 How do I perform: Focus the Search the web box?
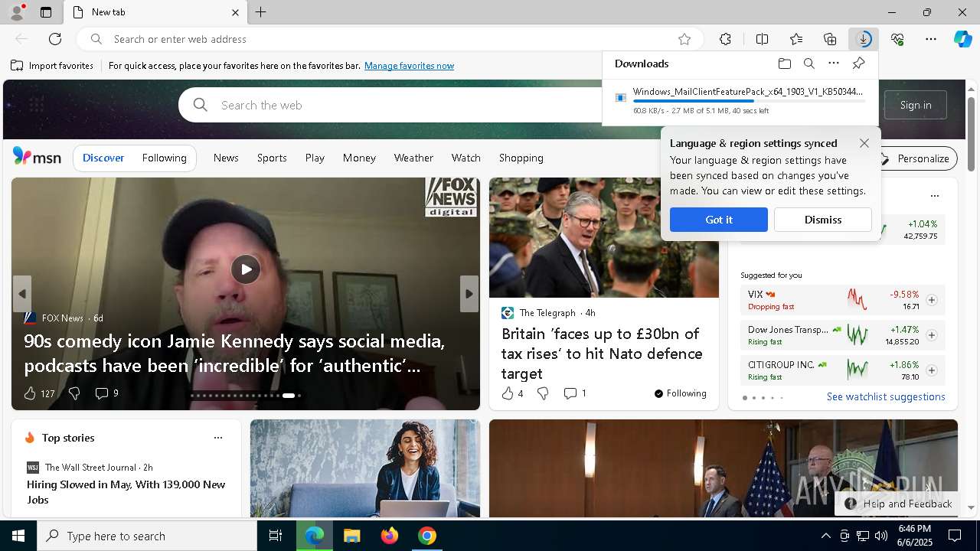click(410, 105)
